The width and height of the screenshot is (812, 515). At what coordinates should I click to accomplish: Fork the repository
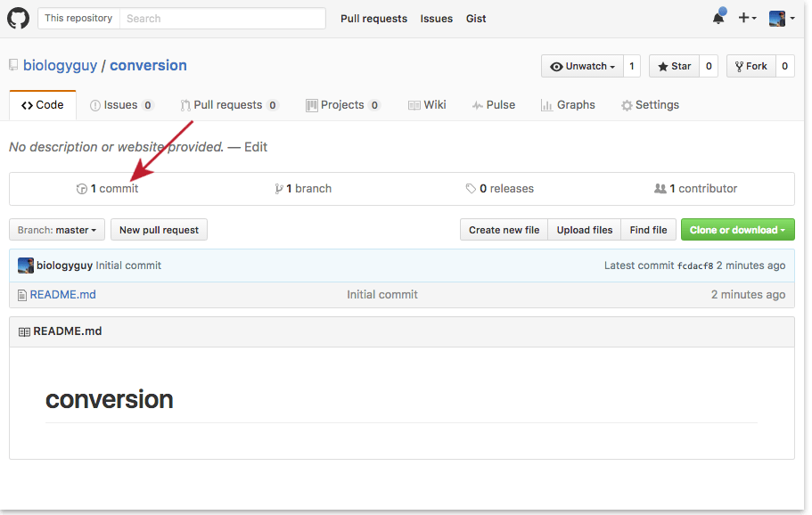coord(753,65)
